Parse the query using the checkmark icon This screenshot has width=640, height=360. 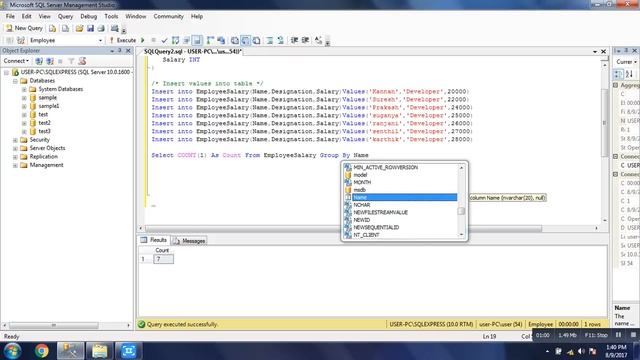(164, 40)
